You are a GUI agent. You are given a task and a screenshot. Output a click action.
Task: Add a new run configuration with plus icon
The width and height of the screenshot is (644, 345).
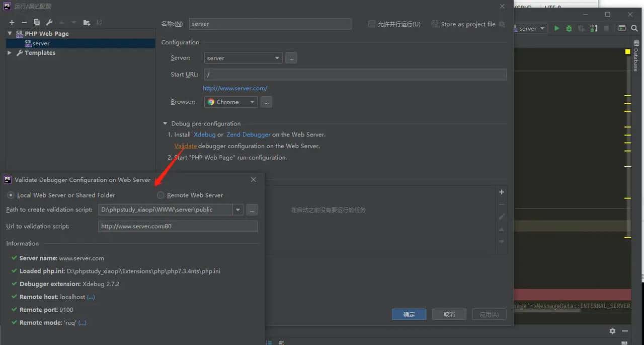click(x=11, y=22)
